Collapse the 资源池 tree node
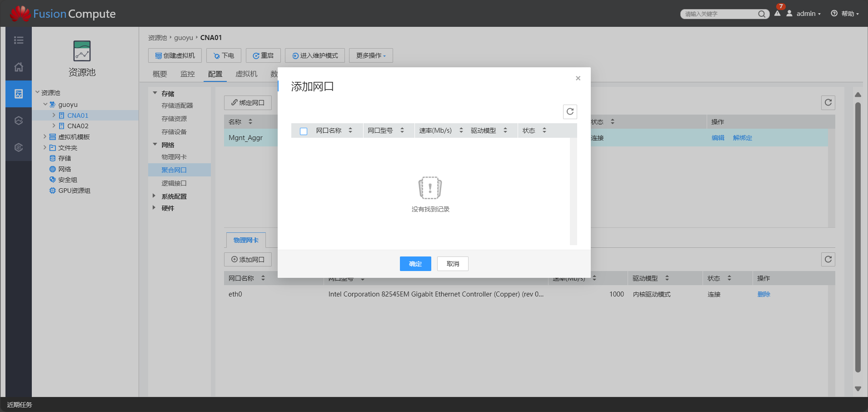This screenshot has height=412, width=868. pos(38,92)
